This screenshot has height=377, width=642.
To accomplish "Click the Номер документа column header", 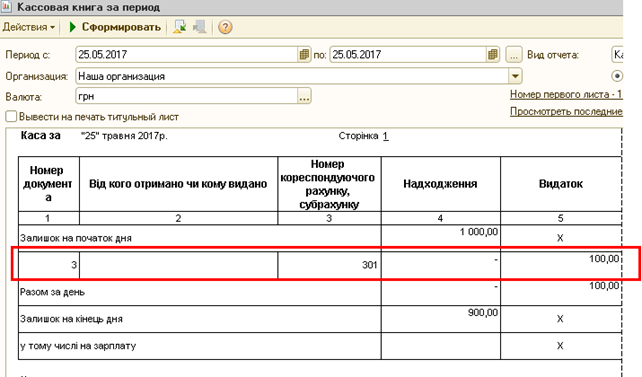I will (x=48, y=184).
